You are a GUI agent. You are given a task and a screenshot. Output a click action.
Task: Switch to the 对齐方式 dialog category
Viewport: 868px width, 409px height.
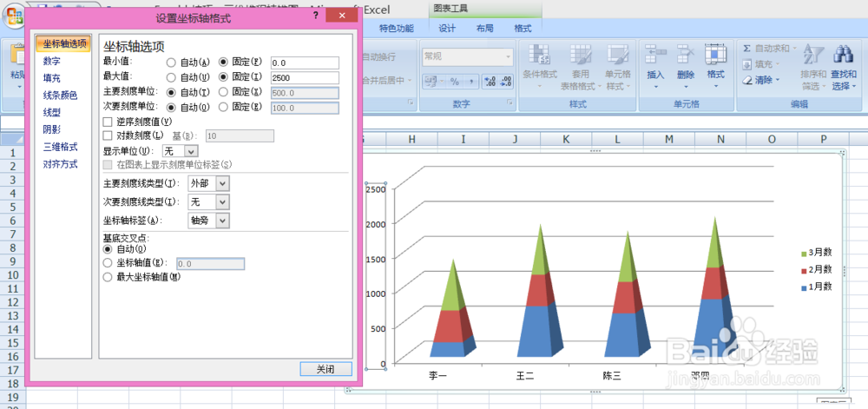[x=61, y=164]
